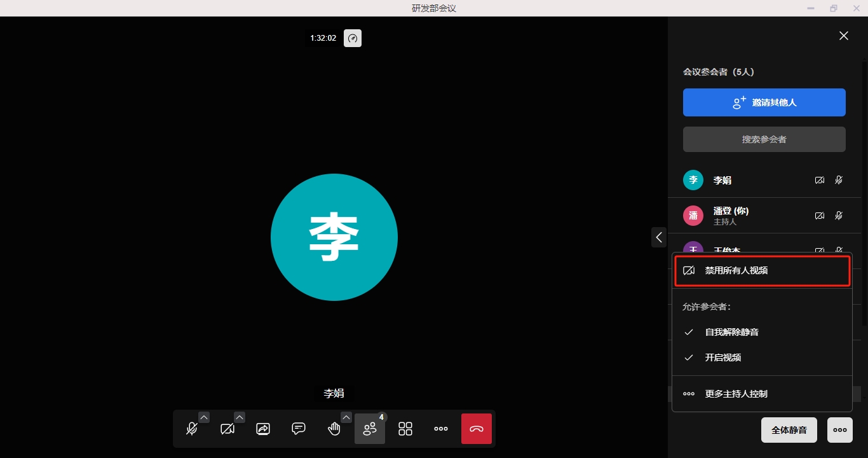The width and height of the screenshot is (868, 458).
Task: Toggle the 开启视频 permission
Action: click(722, 357)
